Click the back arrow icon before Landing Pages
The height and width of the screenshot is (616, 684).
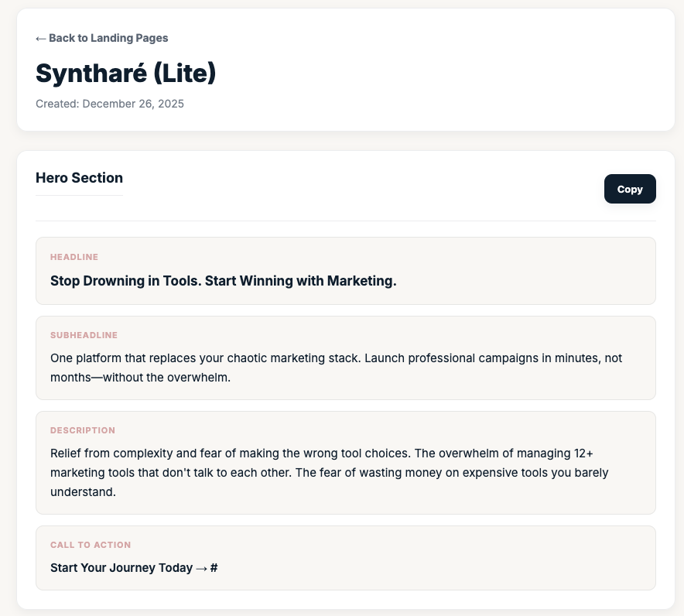tap(40, 38)
